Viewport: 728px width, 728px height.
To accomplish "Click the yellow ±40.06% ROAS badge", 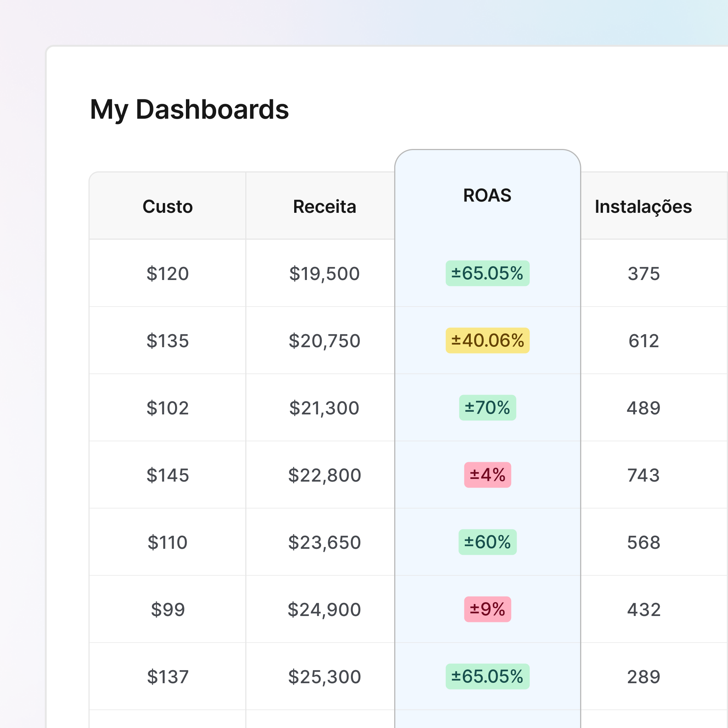I will 487,340.
